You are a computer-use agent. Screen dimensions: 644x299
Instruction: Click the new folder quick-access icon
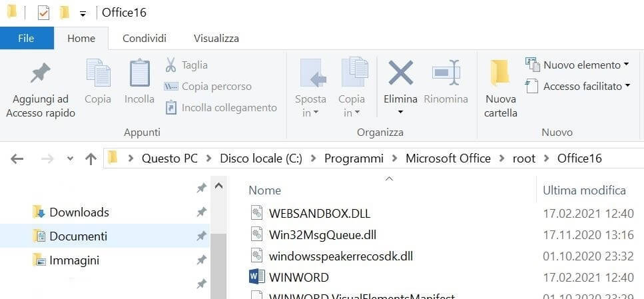click(65, 13)
